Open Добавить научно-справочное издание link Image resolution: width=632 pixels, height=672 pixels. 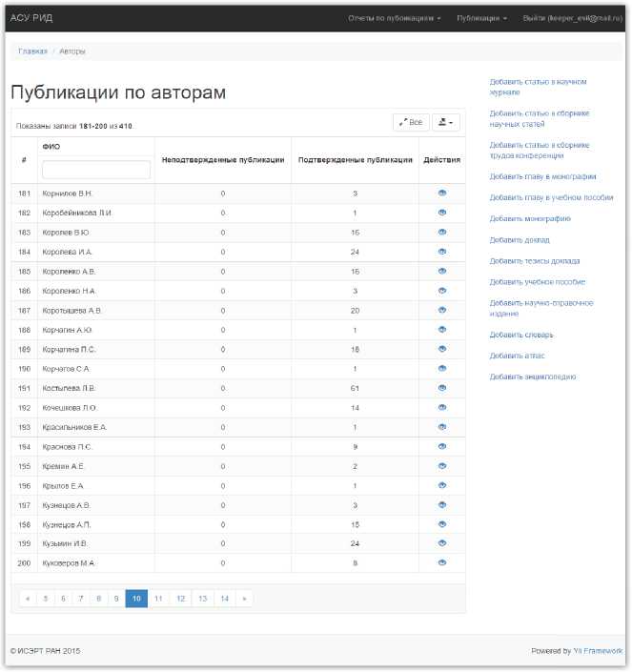[x=541, y=308]
